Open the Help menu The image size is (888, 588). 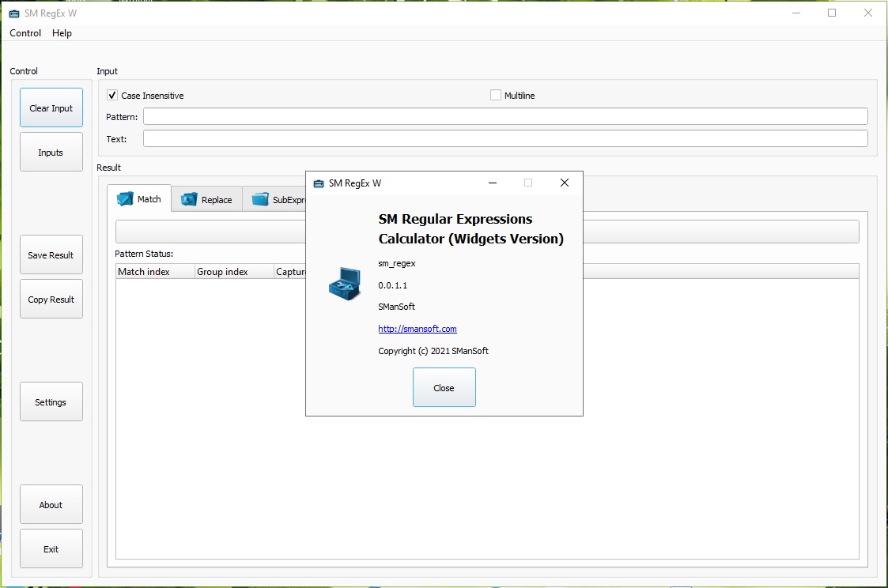click(x=62, y=33)
